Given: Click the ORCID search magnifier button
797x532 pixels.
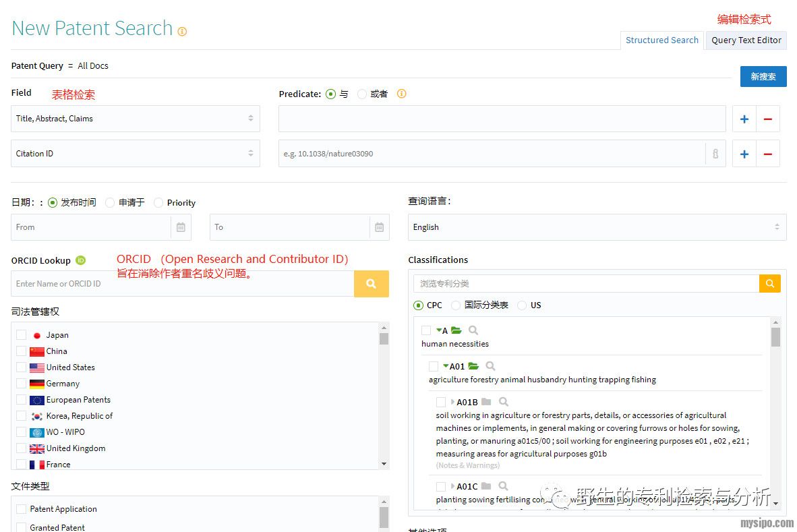Looking at the screenshot, I should pyautogui.click(x=371, y=284).
